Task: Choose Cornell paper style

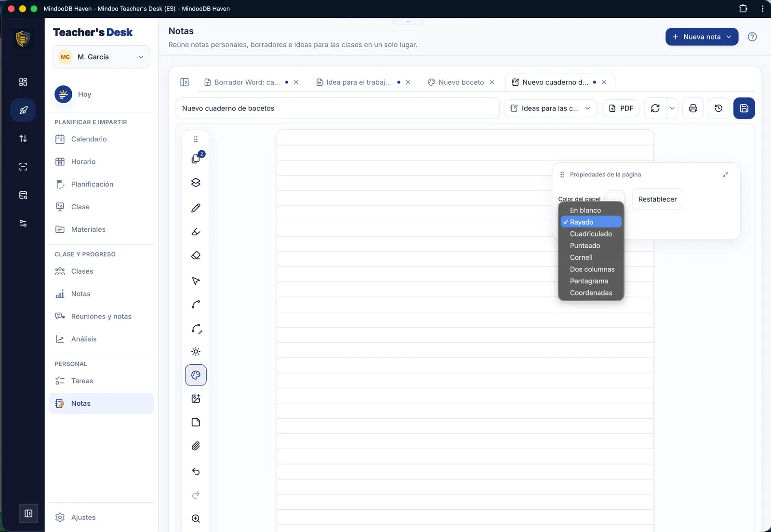Action: tap(591, 257)
